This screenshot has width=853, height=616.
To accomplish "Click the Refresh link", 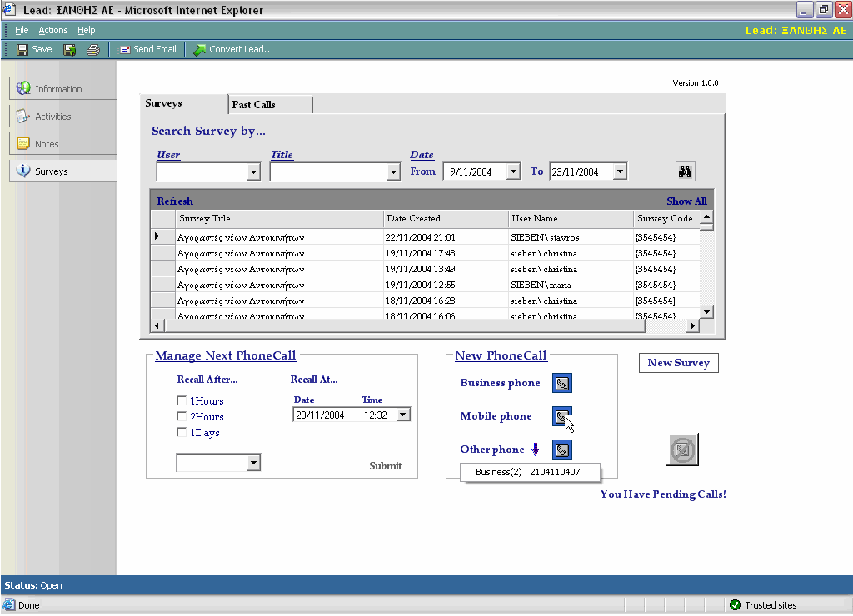I will 175,201.
